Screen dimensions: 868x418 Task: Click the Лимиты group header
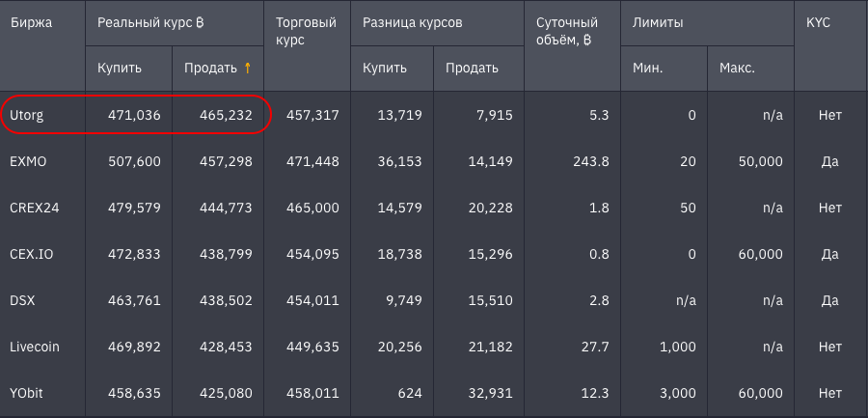pyautogui.click(x=658, y=23)
